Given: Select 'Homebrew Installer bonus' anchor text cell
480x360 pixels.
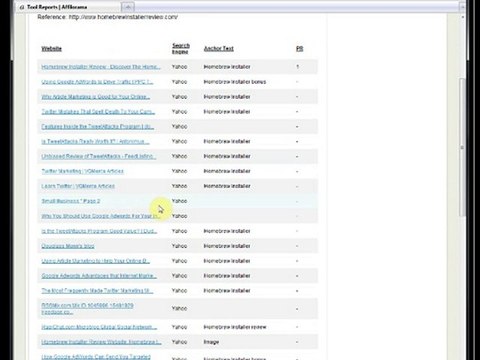Looking at the screenshot, I should click(x=235, y=82).
